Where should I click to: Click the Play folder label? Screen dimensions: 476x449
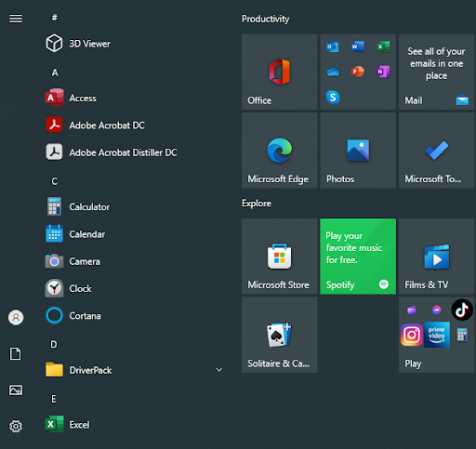point(413,363)
